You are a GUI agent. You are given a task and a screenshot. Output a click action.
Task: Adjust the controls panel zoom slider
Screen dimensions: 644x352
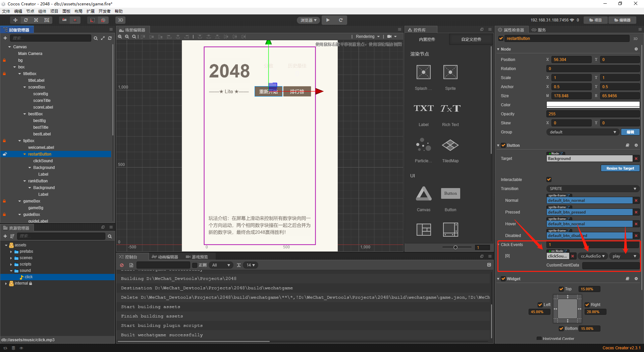pos(455,247)
